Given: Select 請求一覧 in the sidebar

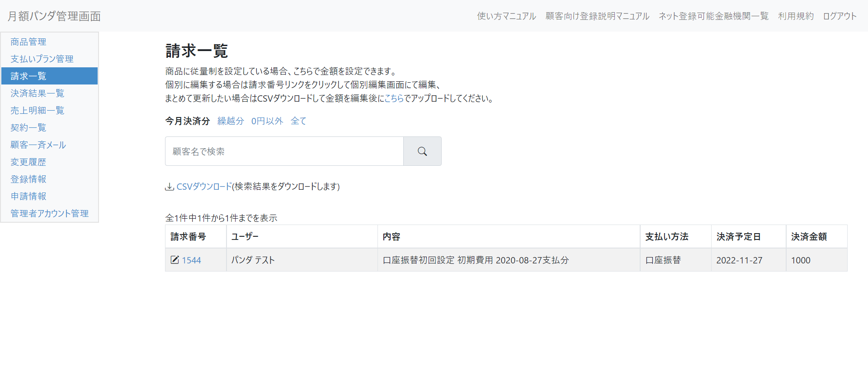Looking at the screenshot, I should [49, 76].
